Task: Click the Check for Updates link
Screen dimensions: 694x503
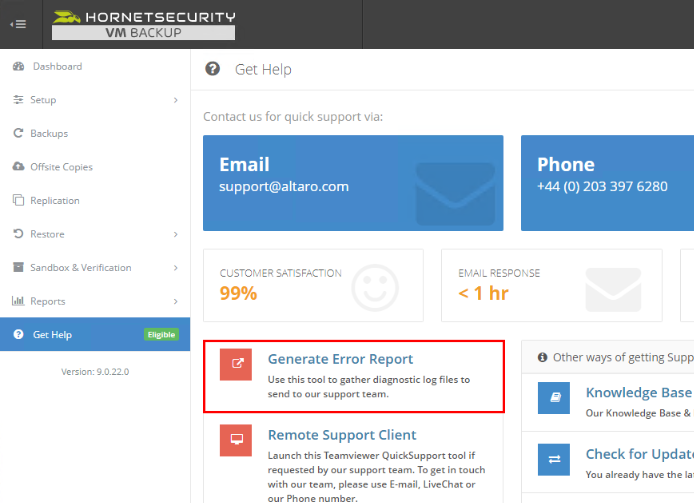Action: click(640, 454)
